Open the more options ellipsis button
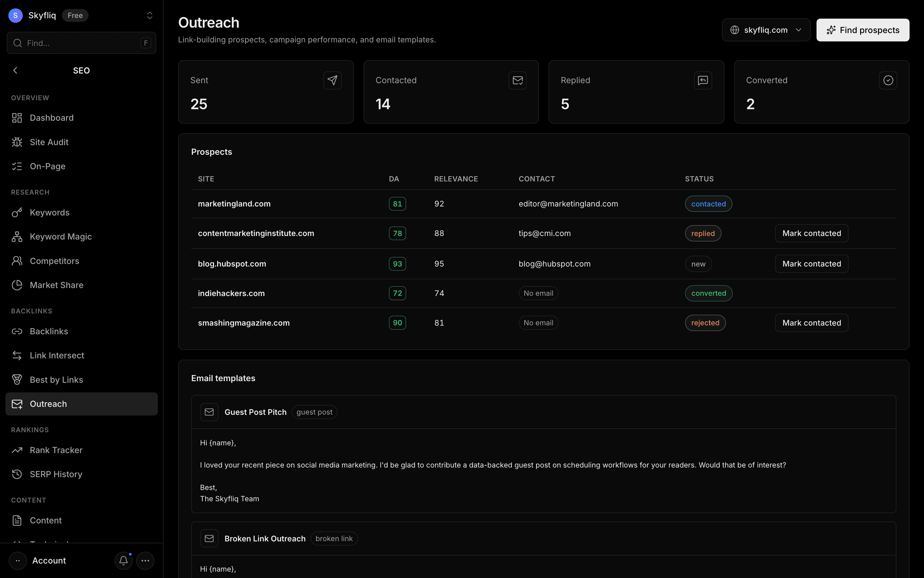 (x=145, y=561)
